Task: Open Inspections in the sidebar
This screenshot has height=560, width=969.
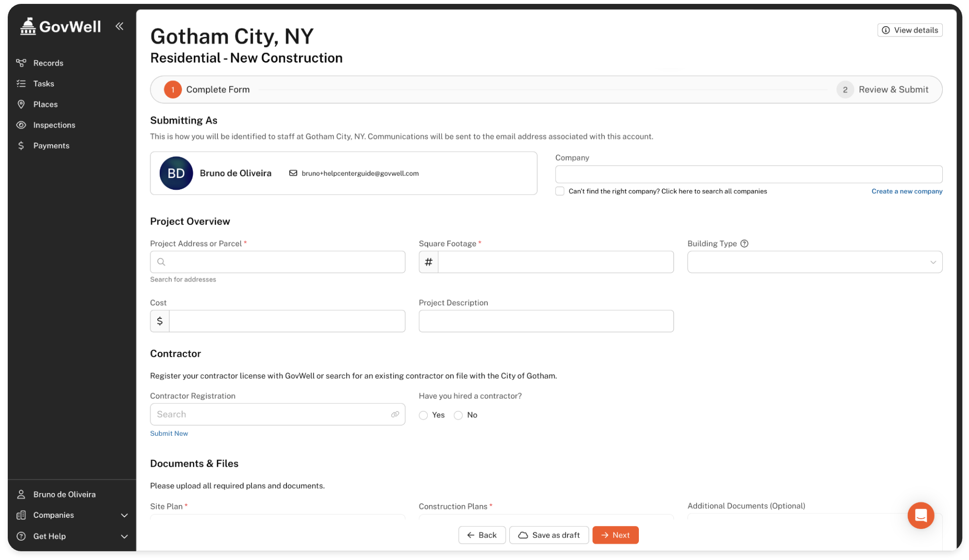Action: click(x=54, y=125)
